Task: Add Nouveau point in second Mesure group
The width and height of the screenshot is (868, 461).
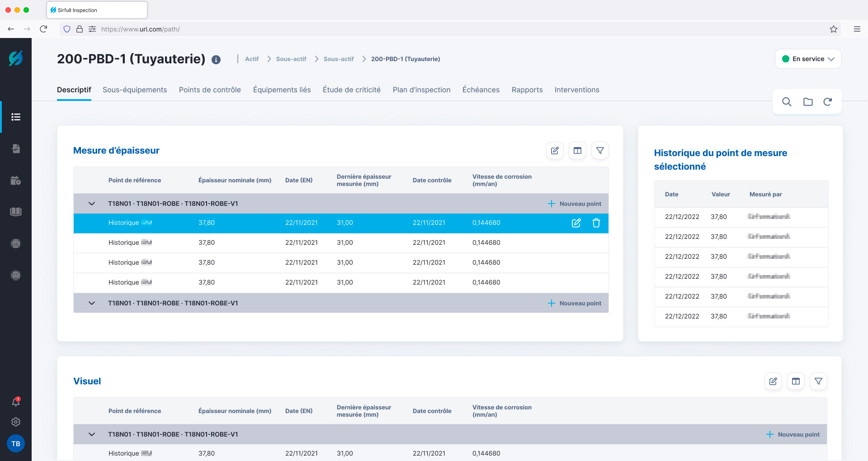Action: pos(575,303)
